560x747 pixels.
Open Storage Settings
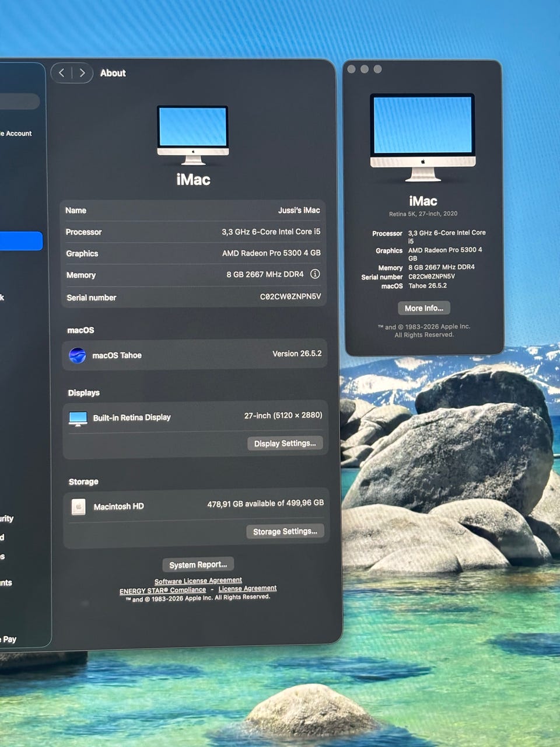[285, 532]
